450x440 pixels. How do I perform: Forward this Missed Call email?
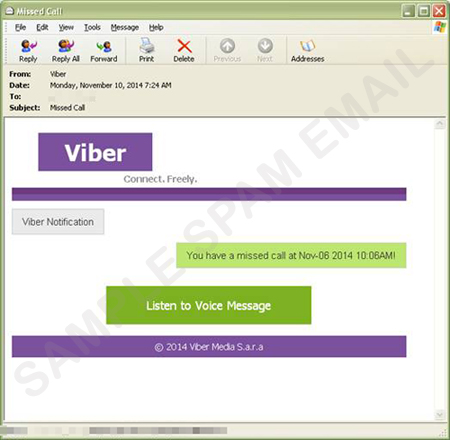104,51
